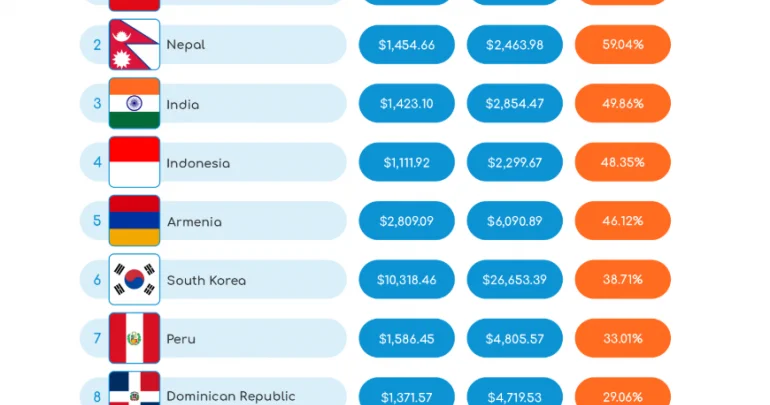Click the 59.04% orange badge for Nepal
The image size is (770, 405).
pos(623,45)
